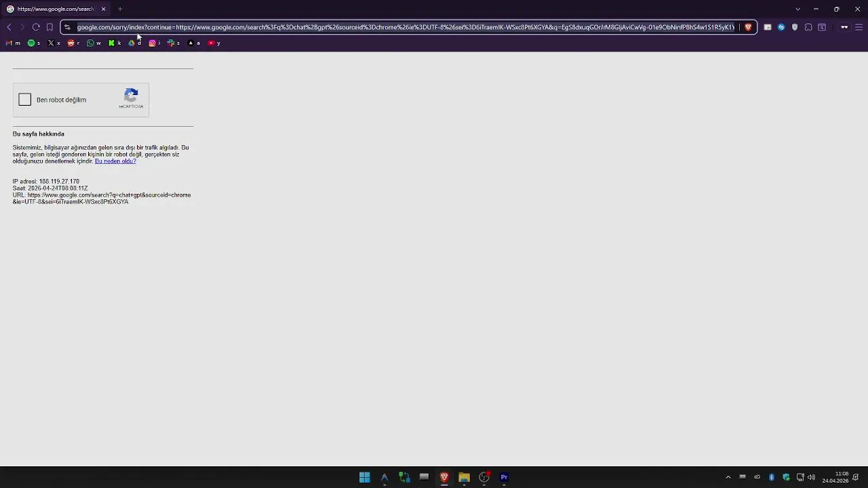Check the "Ben robot değilim" reCAPTCHA box
Screen dimensions: 868x488
click(25, 100)
